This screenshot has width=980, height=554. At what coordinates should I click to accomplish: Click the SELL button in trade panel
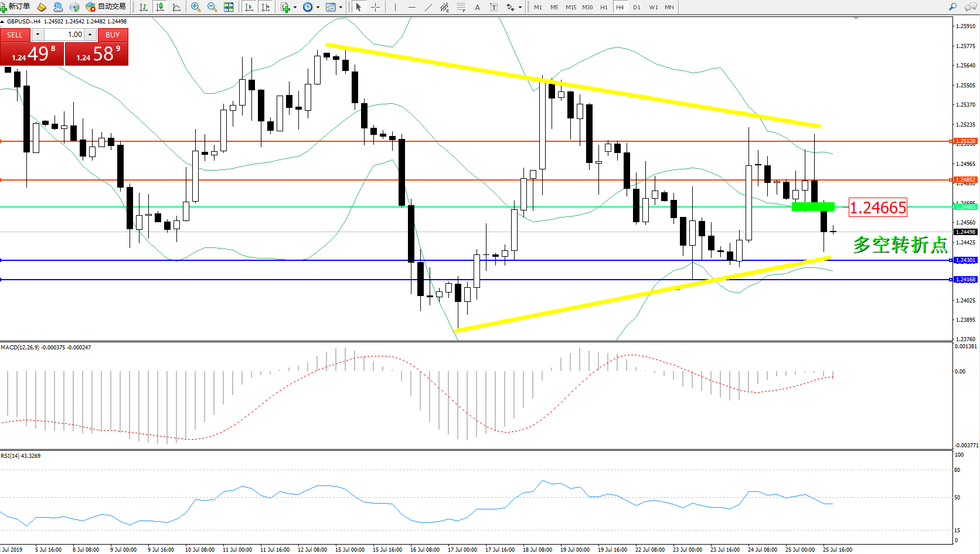(15, 35)
